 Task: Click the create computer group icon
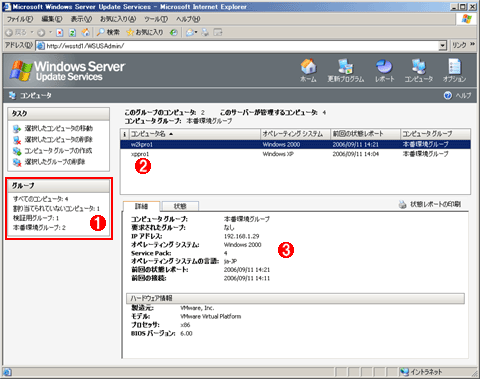17,151
